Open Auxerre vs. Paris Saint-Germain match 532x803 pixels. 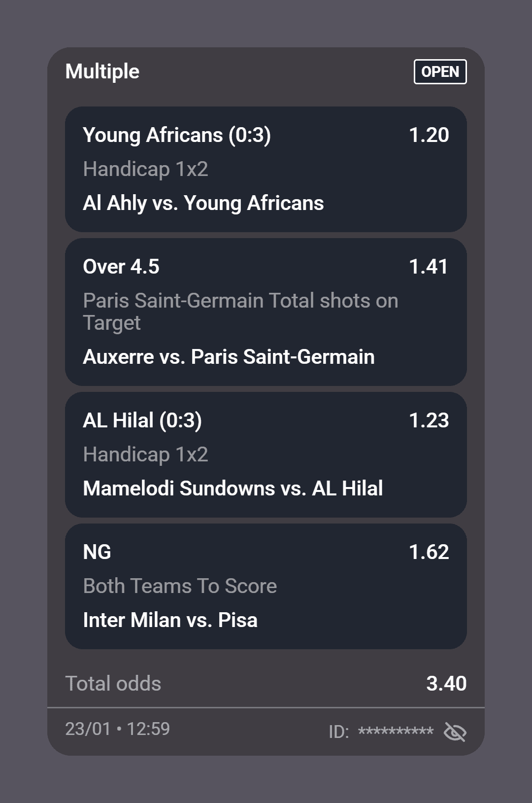[229, 357]
